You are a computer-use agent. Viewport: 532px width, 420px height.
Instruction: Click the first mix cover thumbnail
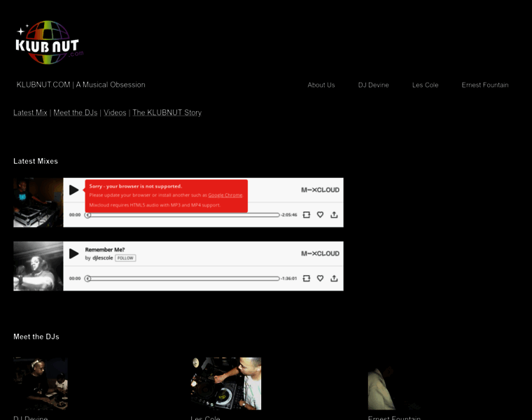[38, 202]
